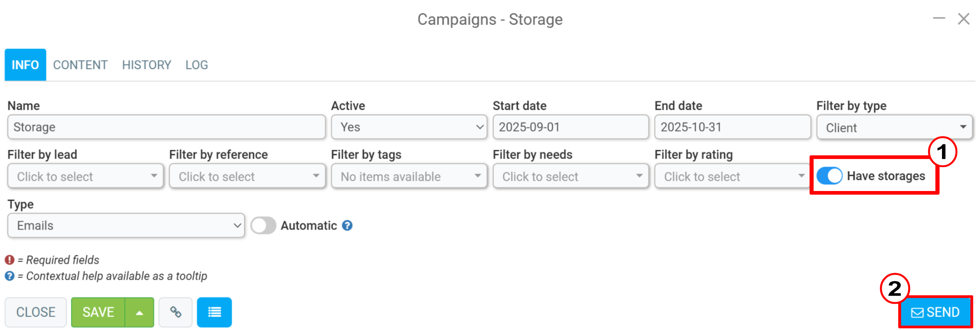Open the Filter by type dropdown
Image resolution: width=980 pixels, height=330 pixels.
tap(894, 127)
